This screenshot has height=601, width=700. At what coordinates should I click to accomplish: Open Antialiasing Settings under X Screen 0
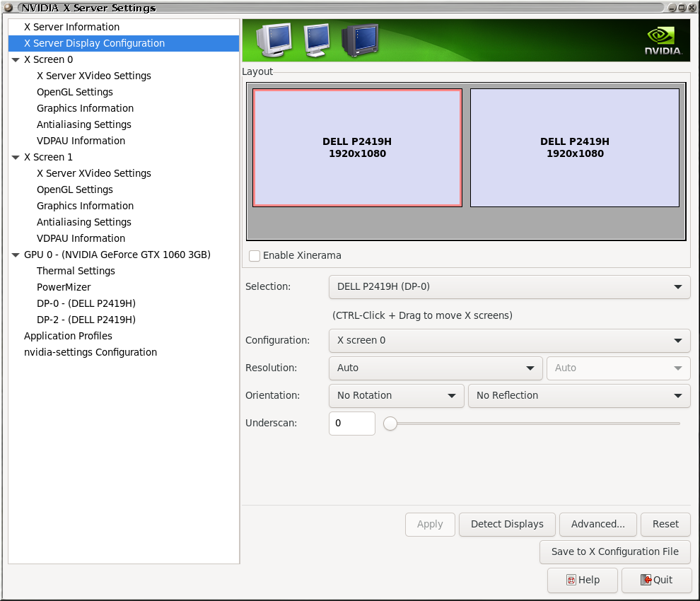pyautogui.click(x=84, y=124)
